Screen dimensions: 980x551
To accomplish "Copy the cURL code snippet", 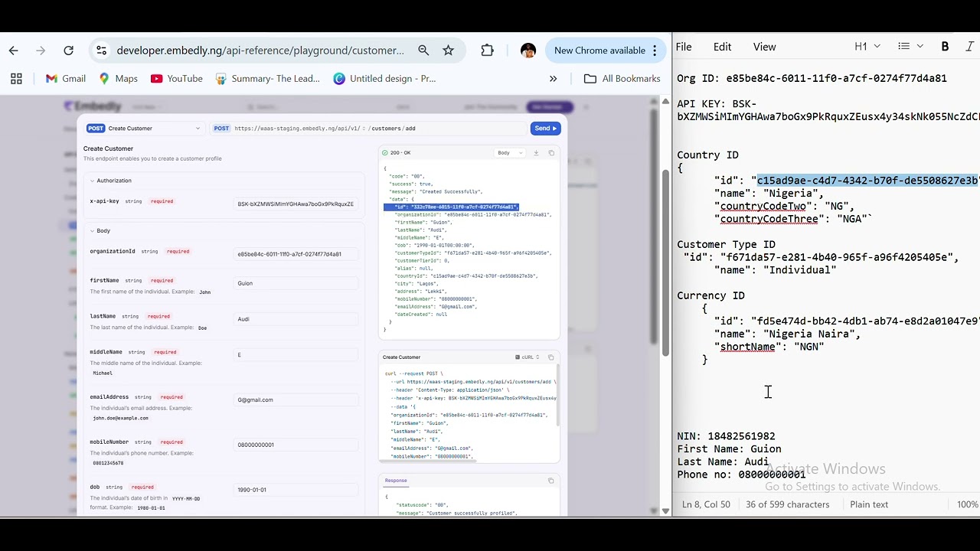I will pos(551,357).
